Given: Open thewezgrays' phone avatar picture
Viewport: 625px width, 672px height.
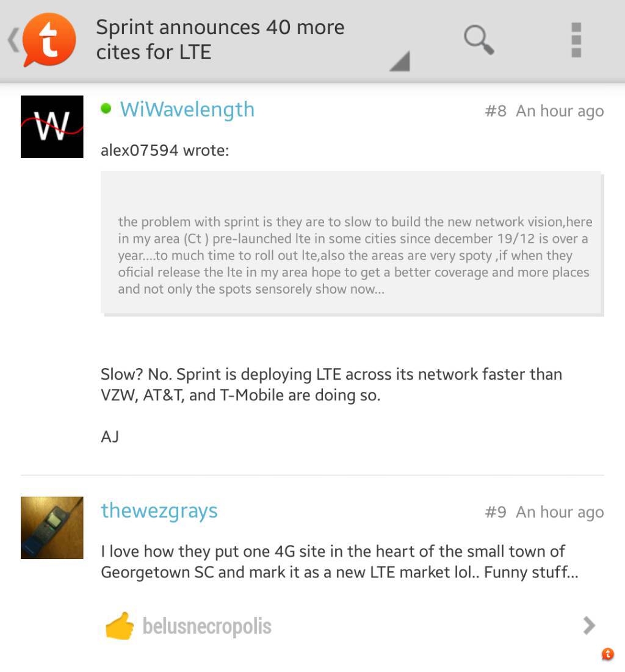Looking at the screenshot, I should pos(52,527).
